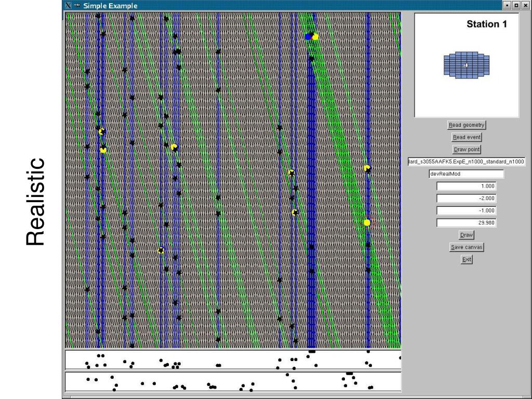Image resolution: width=532 pixels, height=399 pixels.
Task: Focus the devRealMod text field
Action: point(467,174)
